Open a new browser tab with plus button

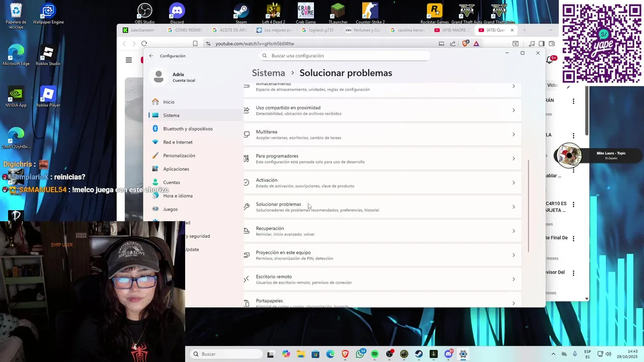[x=524, y=30]
